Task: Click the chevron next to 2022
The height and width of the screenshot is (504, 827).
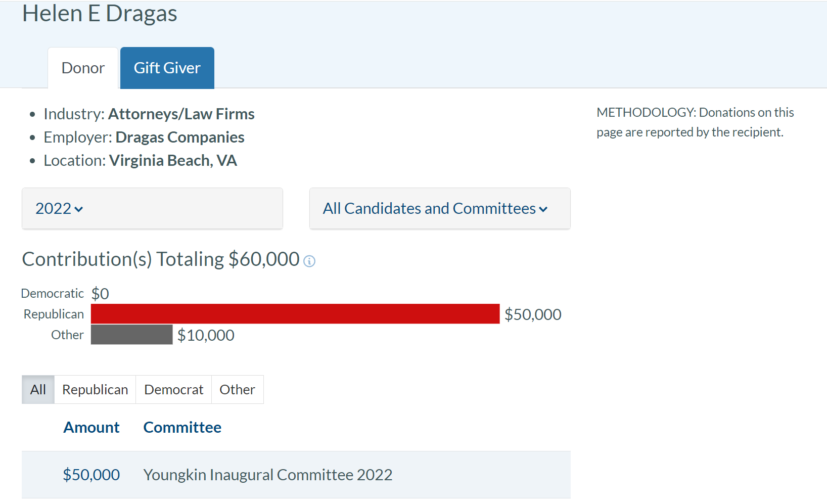Action: point(78,209)
